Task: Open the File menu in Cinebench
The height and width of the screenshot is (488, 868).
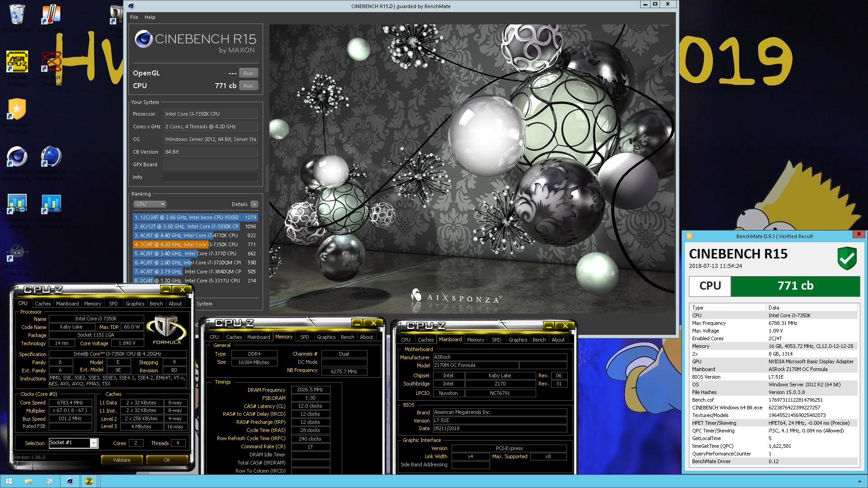Action: [134, 17]
